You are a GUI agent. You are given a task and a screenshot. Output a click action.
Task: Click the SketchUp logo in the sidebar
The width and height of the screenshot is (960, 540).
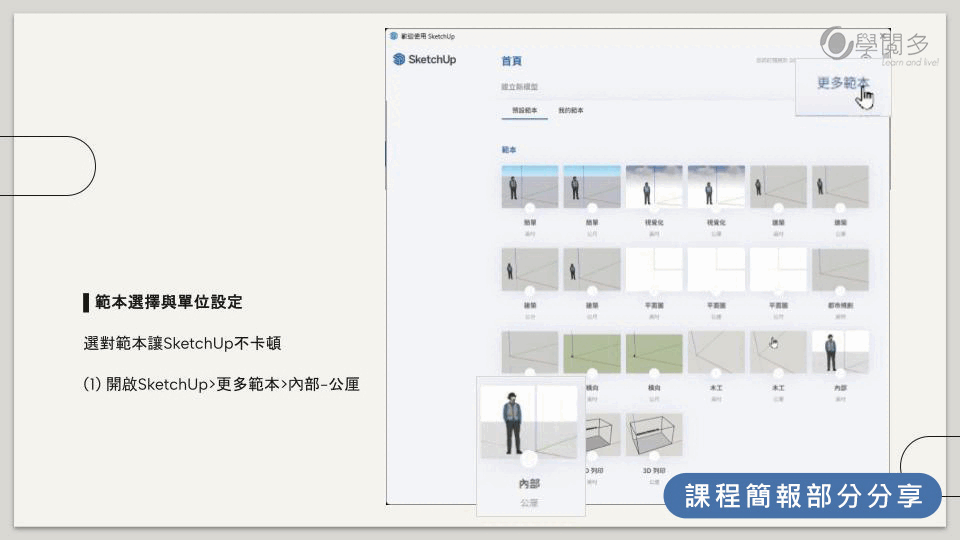point(424,59)
